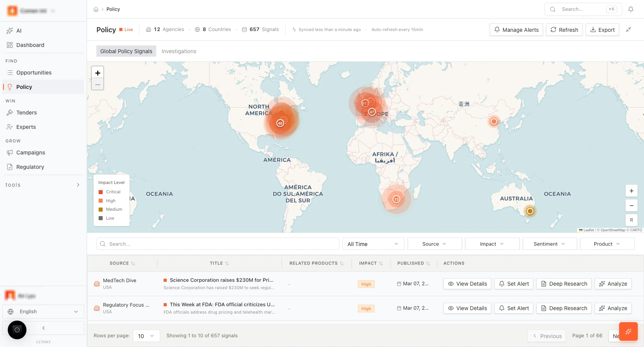Expand the tools section

43,185
